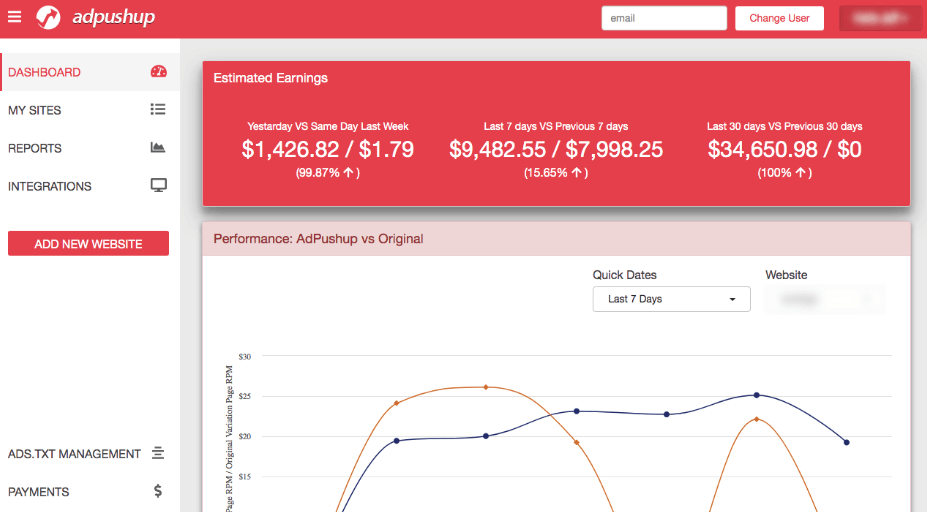The width and height of the screenshot is (927, 512).
Task: Open the blurred user account menu
Action: coord(880,18)
